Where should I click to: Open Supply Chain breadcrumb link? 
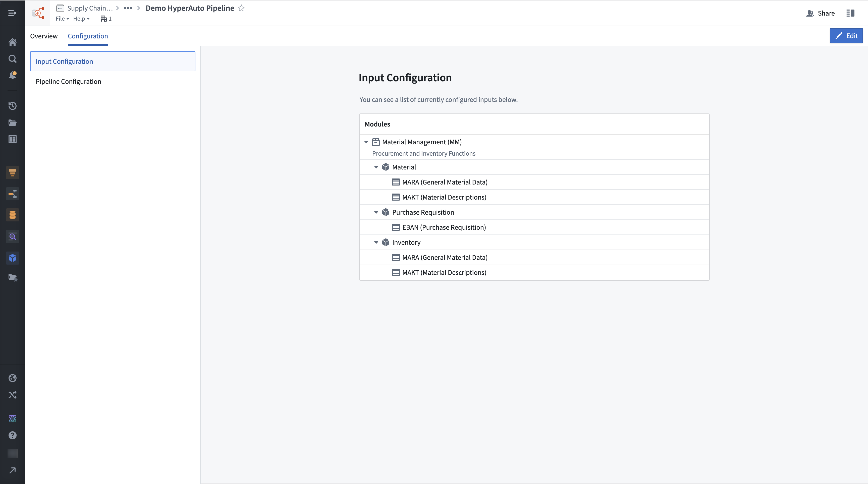(x=85, y=8)
